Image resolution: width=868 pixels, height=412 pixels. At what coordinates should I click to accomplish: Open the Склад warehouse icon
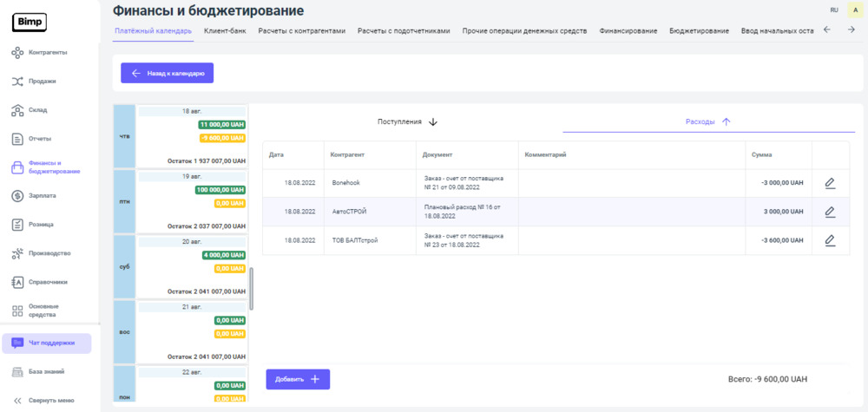(17, 110)
